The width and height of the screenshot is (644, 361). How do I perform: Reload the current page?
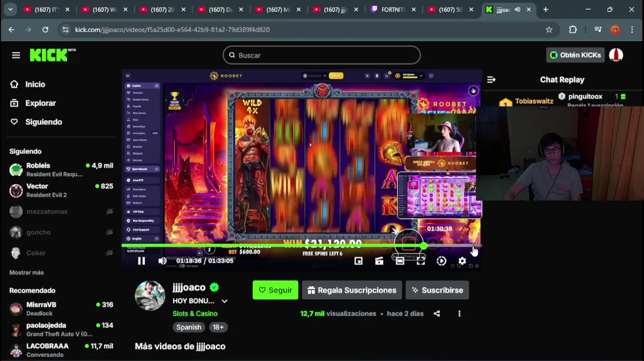tap(45, 30)
